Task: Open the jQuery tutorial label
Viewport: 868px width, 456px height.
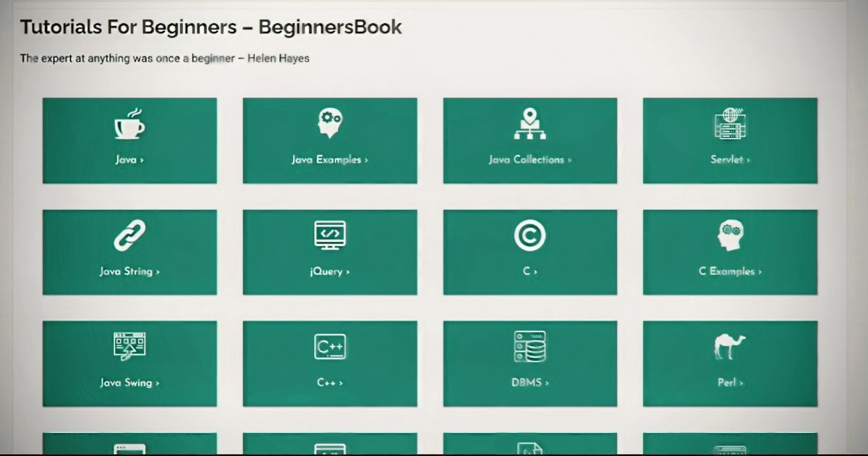Action: click(x=330, y=272)
